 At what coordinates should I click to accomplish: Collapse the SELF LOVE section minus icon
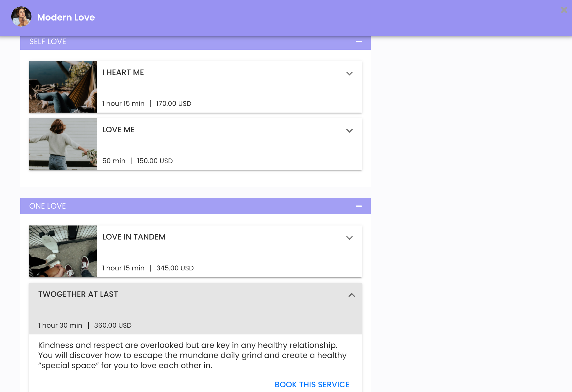coord(359,42)
